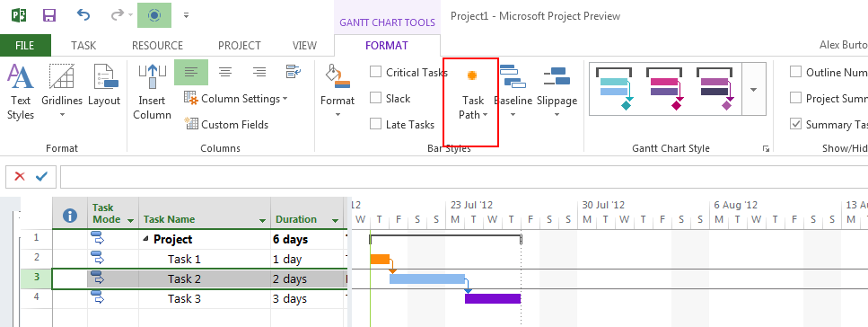Expand the Gantt Chart Style gallery arrow
The width and height of the screenshot is (868, 327).
point(753,90)
